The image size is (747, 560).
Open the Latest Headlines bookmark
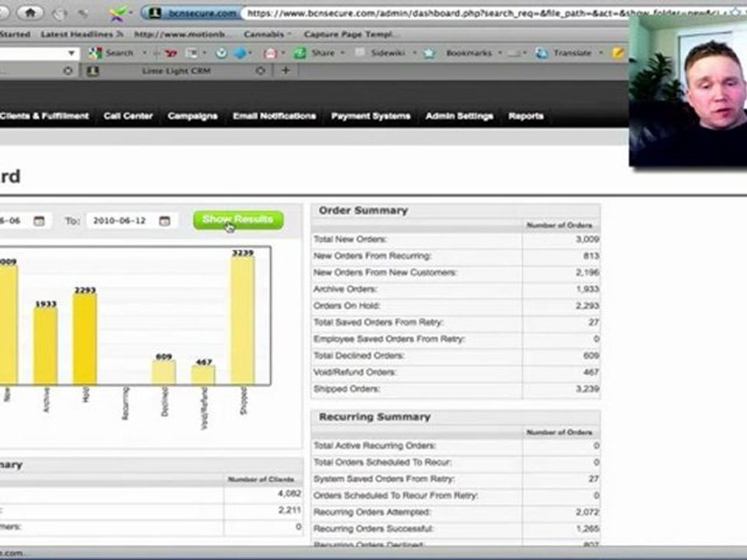[82, 34]
